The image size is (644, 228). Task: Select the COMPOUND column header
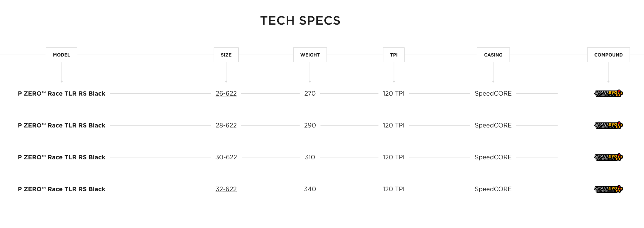pyautogui.click(x=608, y=55)
